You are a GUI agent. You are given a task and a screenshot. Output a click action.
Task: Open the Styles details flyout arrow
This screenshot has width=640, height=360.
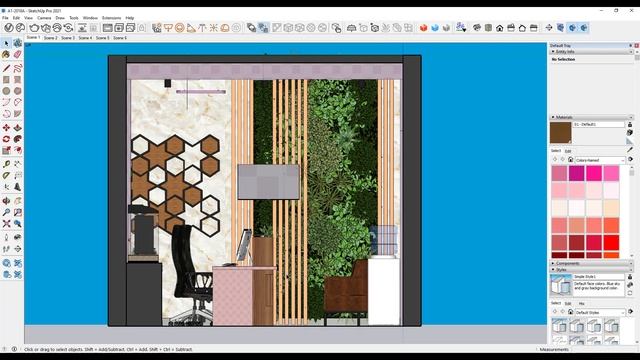pos(631,312)
